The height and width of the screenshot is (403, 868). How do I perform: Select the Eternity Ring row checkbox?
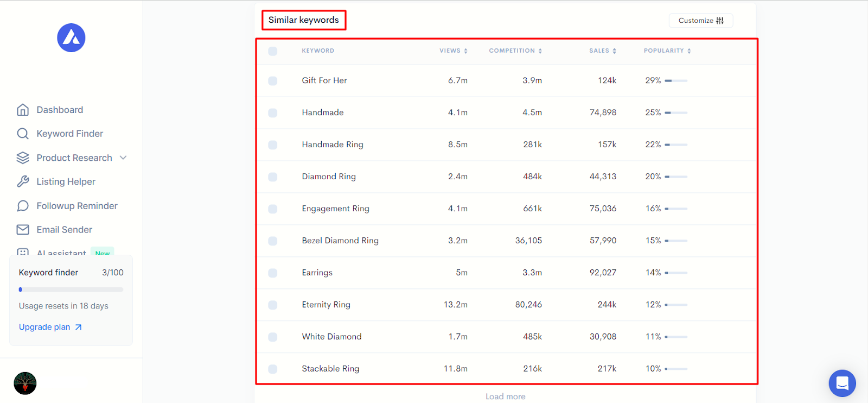pyautogui.click(x=273, y=305)
